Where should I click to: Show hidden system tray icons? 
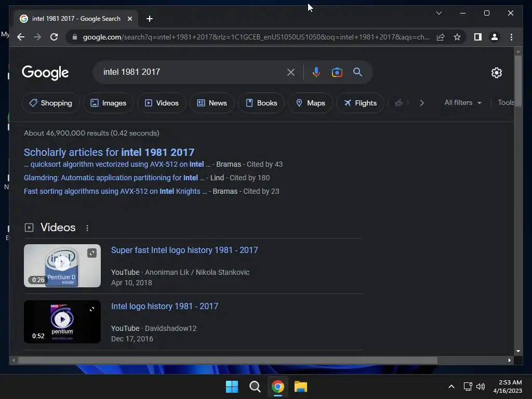[x=451, y=387]
